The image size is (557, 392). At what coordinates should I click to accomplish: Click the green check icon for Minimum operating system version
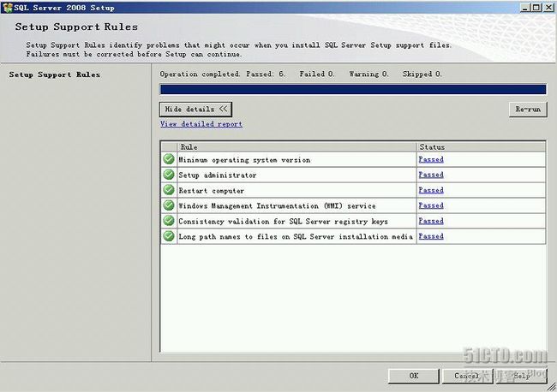click(169, 159)
